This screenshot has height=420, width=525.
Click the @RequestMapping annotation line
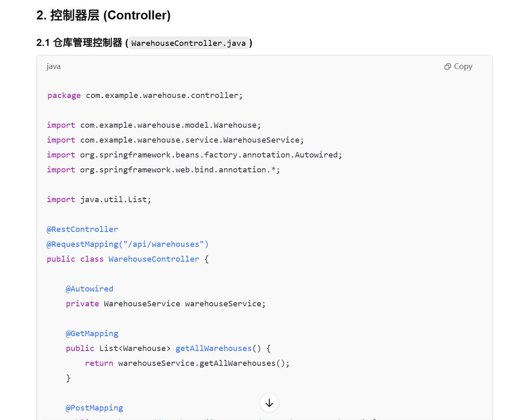[127, 244]
